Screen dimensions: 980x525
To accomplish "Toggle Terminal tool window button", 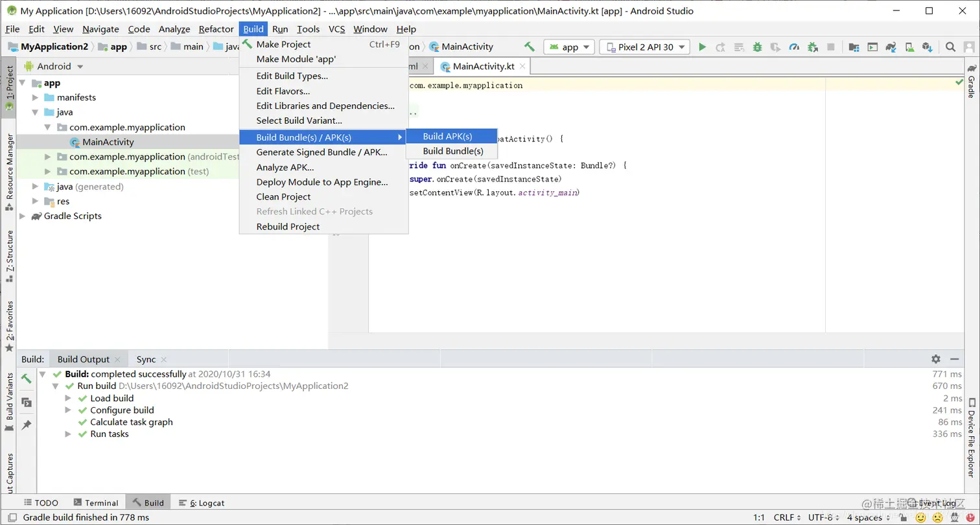I will coord(96,502).
